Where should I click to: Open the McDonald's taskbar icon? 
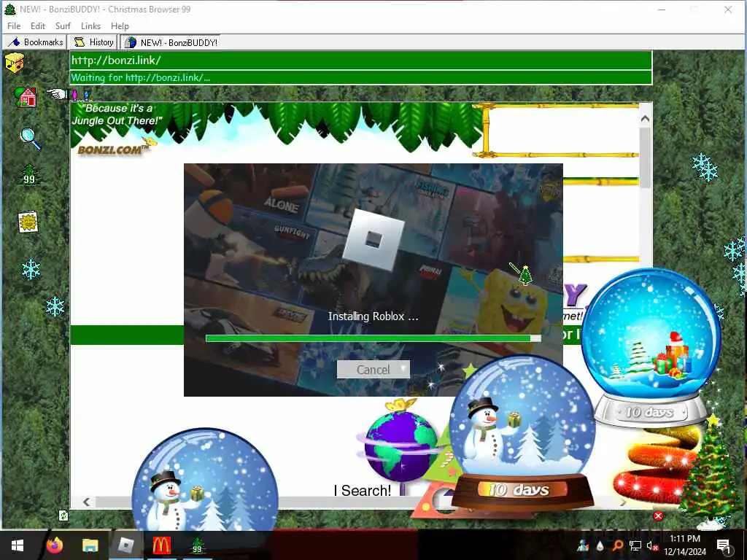point(161,545)
